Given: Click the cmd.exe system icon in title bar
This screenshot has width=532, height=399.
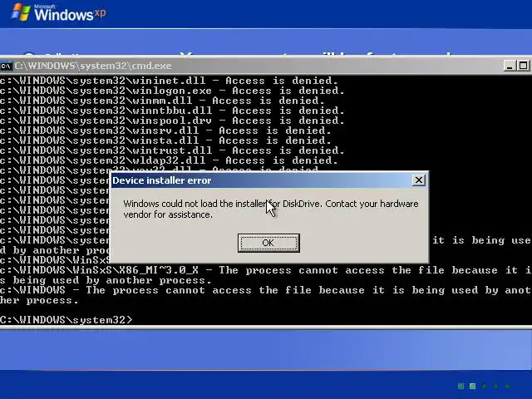Looking at the screenshot, I should tap(6, 66).
